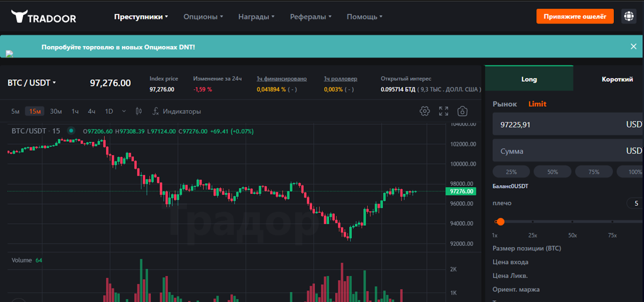Click the 1ч финансировано link
The height and width of the screenshot is (302, 644).
coord(282,79)
